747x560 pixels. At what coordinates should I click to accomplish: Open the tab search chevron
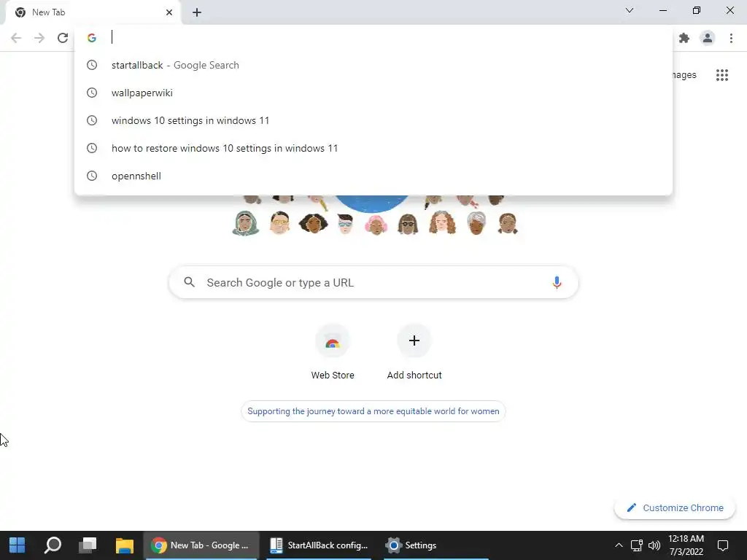[x=630, y=10]
